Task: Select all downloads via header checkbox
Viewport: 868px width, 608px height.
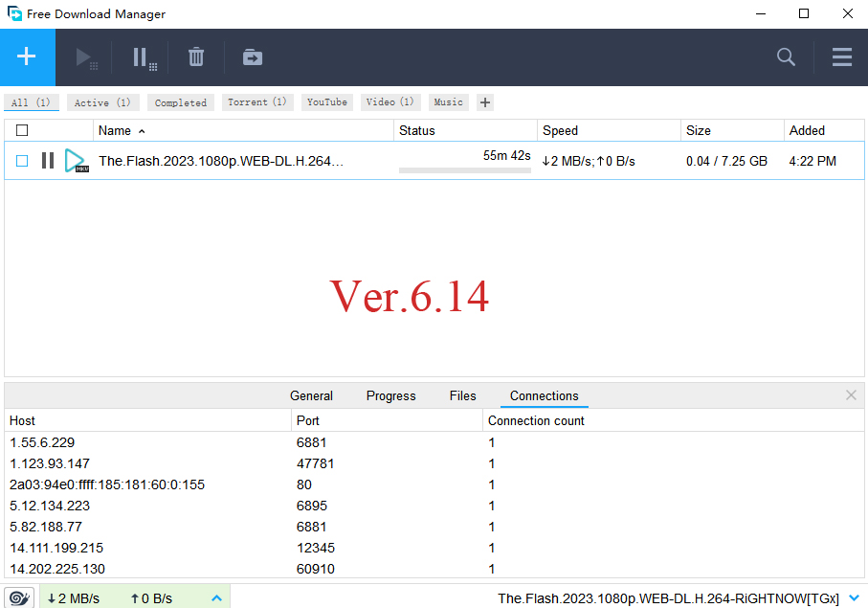Action: pyautogui.click(x=22, y=130)
